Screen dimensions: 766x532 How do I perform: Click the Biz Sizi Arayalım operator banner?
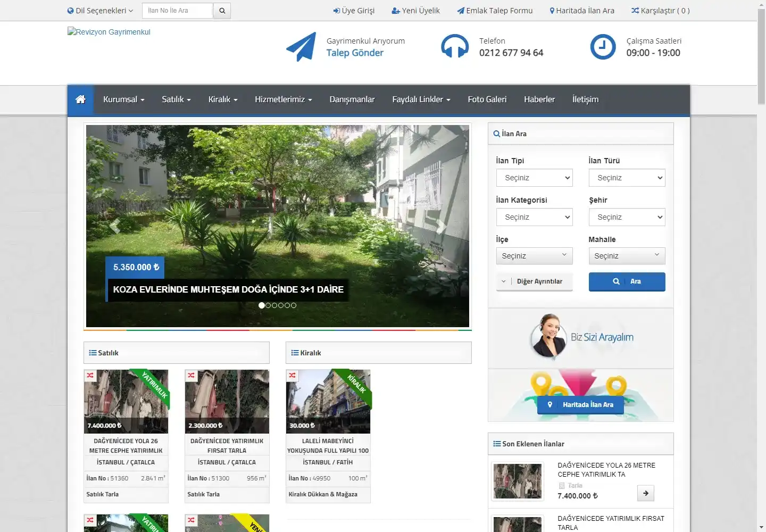pos(581,338)
